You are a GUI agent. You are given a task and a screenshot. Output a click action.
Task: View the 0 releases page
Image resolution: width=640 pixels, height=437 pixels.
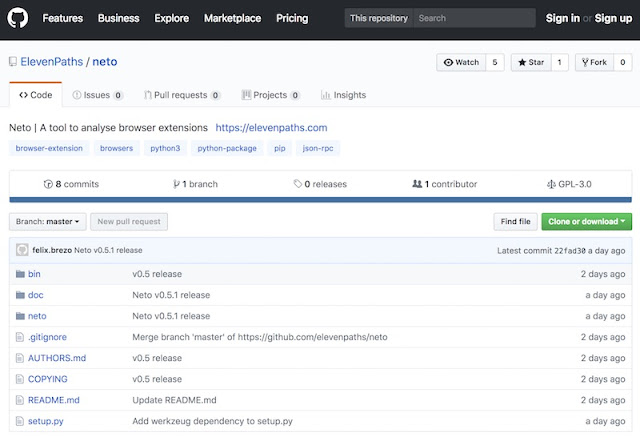pos(320,184)
